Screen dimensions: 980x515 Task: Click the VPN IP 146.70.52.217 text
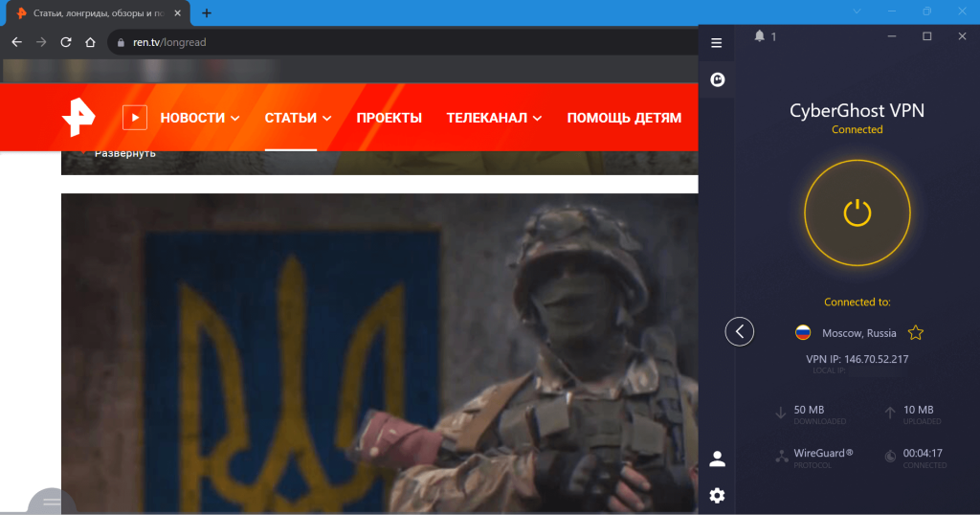coord(857,359)
